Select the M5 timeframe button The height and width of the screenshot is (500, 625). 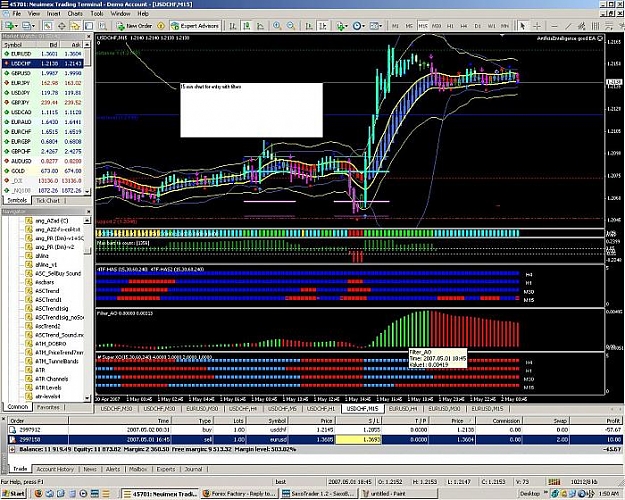[409, 26]
